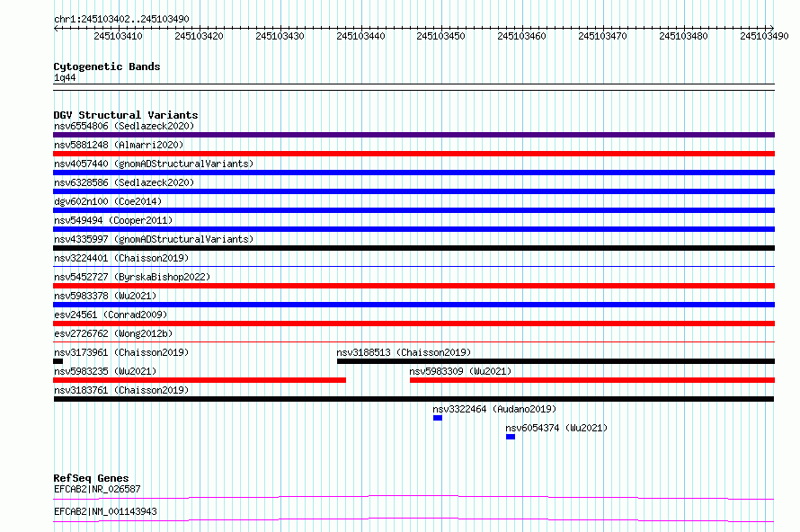Open variant nsv3322464 (Audano2019) label
Image resolution: width=800 pixels, height=532 pixels.
[x=494, y=409]
